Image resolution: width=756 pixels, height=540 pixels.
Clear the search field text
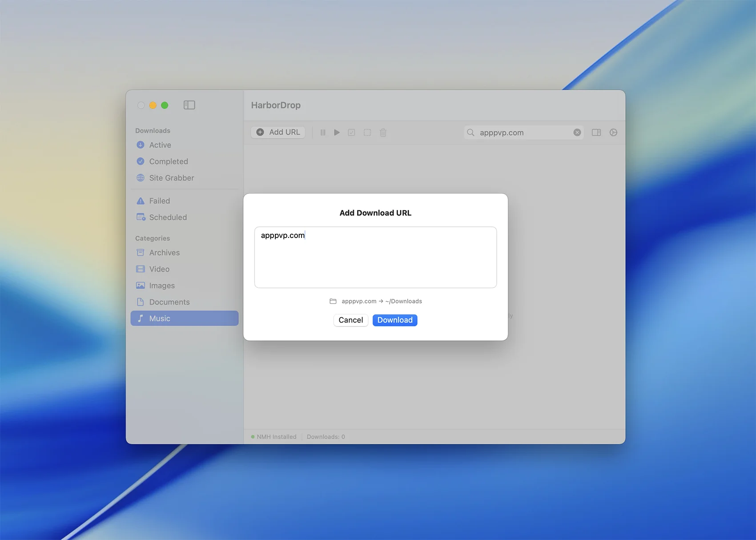click(577, 133)
